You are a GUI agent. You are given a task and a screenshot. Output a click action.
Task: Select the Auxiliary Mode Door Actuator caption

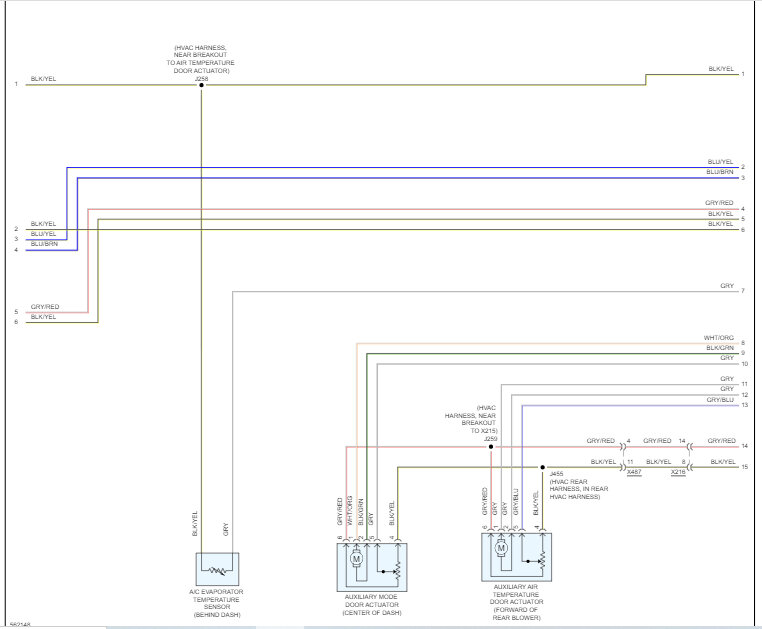click(372, 605)
